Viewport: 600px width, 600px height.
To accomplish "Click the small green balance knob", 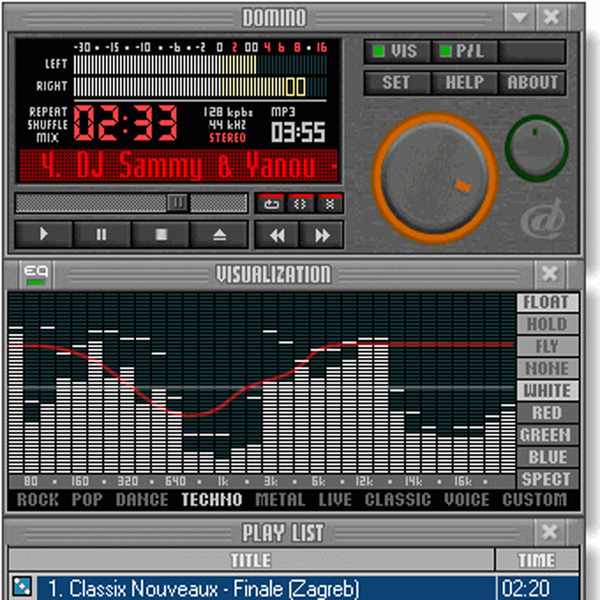I will pyautogui.click(x=536, y=148).
